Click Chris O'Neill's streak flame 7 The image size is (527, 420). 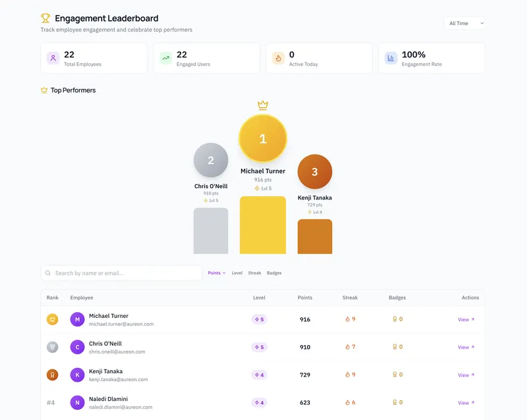350,347
